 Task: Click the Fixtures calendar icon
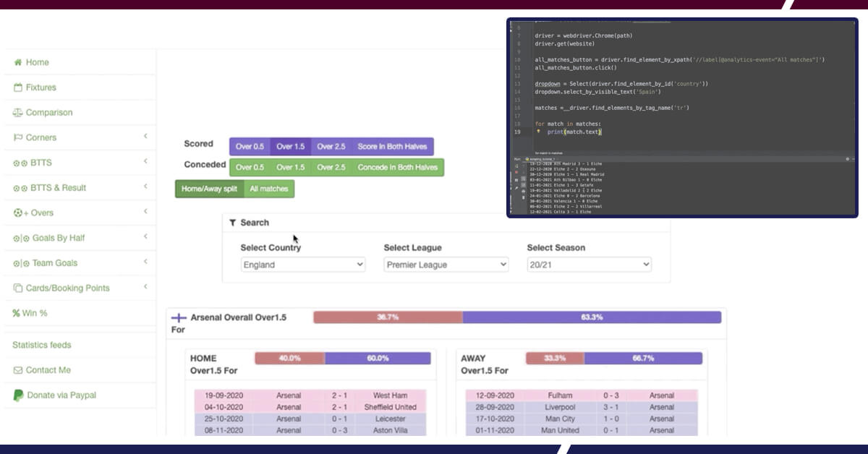(x=18, y=87)
